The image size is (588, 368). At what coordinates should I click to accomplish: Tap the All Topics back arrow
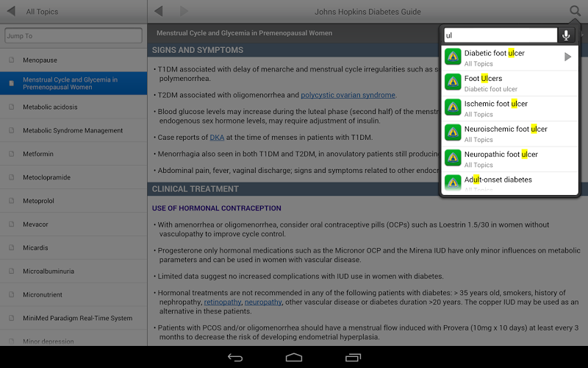tap(11, 11)
